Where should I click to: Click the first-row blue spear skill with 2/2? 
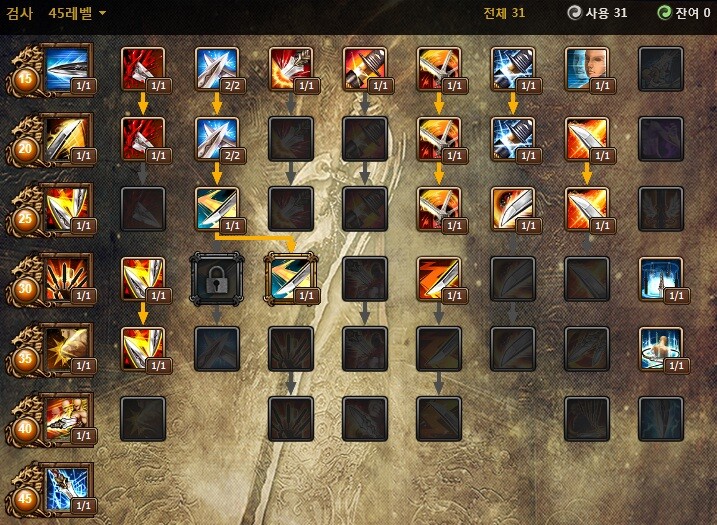click(x=217, y=69)
